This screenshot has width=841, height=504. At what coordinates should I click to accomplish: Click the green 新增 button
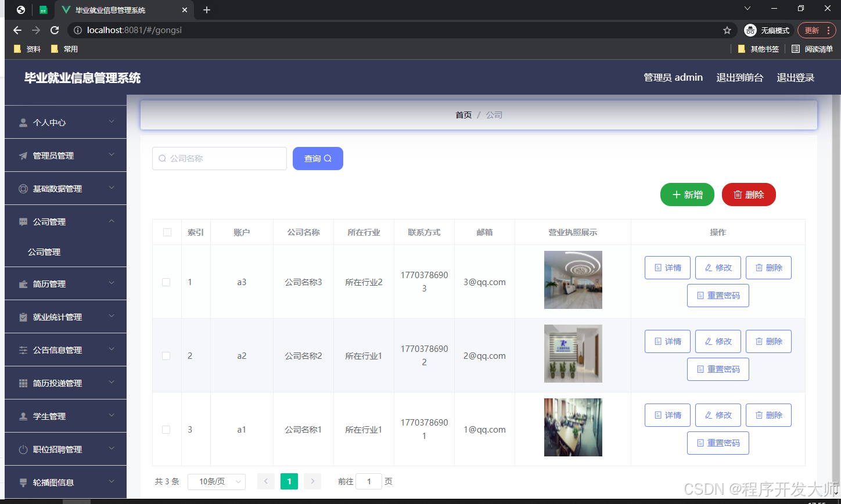[x=687, y=195]
